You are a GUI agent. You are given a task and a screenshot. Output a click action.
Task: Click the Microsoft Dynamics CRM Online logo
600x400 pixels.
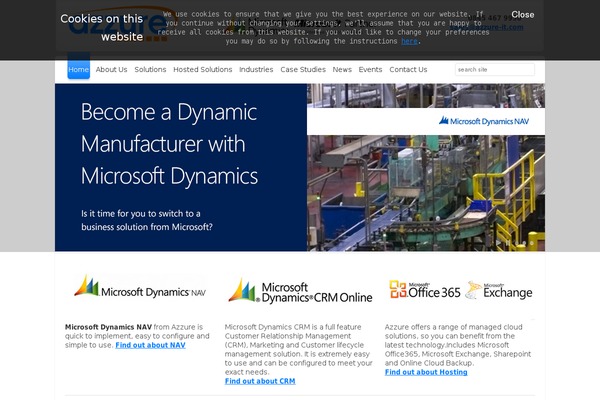(300, 291)
